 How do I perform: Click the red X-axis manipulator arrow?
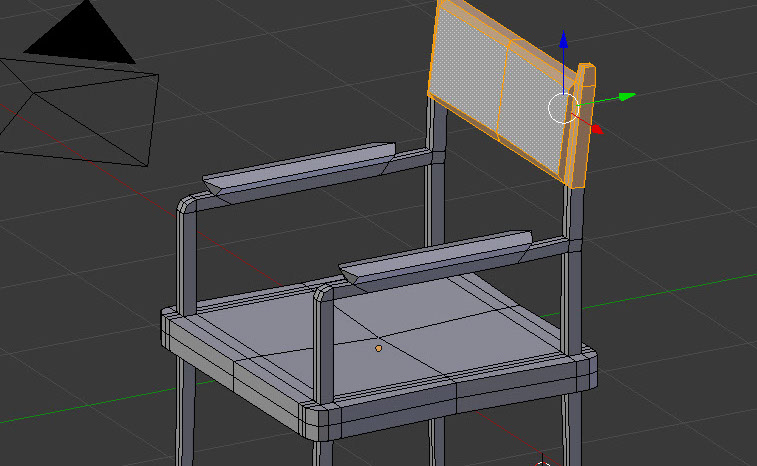pos(597,128)
